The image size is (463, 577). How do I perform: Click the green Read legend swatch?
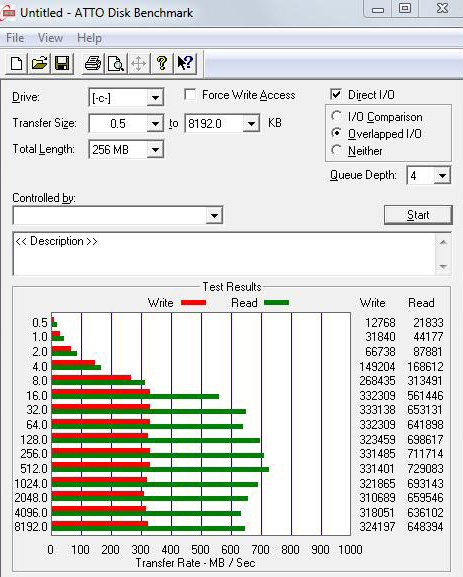[x=276, y=302]
